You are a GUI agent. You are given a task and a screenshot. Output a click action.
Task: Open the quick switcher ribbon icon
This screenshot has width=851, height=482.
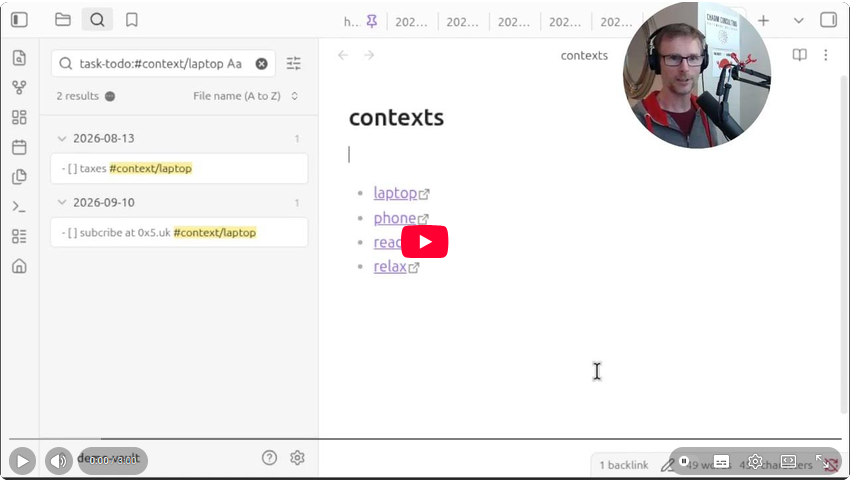[20, 58]
